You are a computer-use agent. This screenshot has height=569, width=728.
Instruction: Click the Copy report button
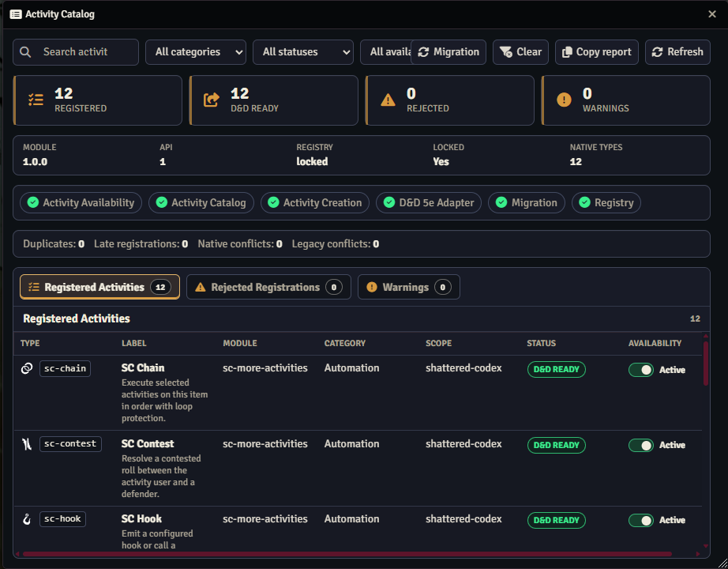click(597, 52)
